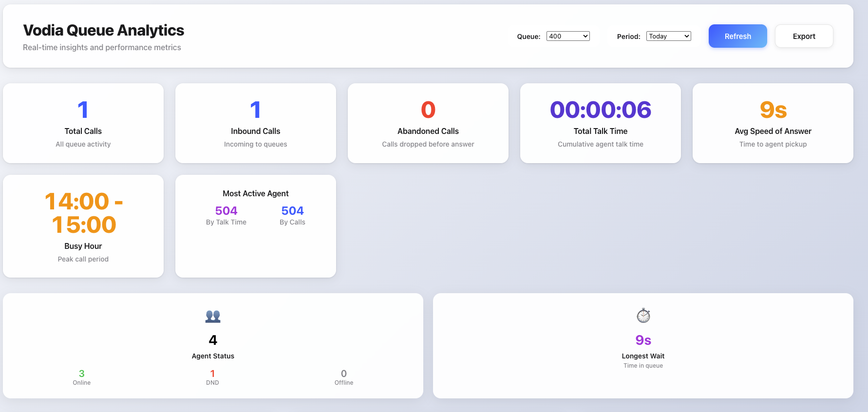The image size is (868, 412).
Task: Click the 'Abandoned Calls' label
Action: 428,131
